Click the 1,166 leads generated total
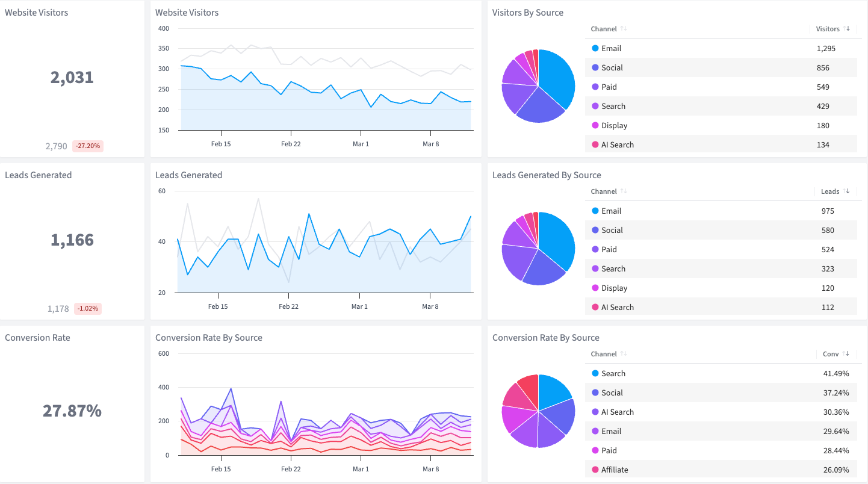 coord(72,240)
